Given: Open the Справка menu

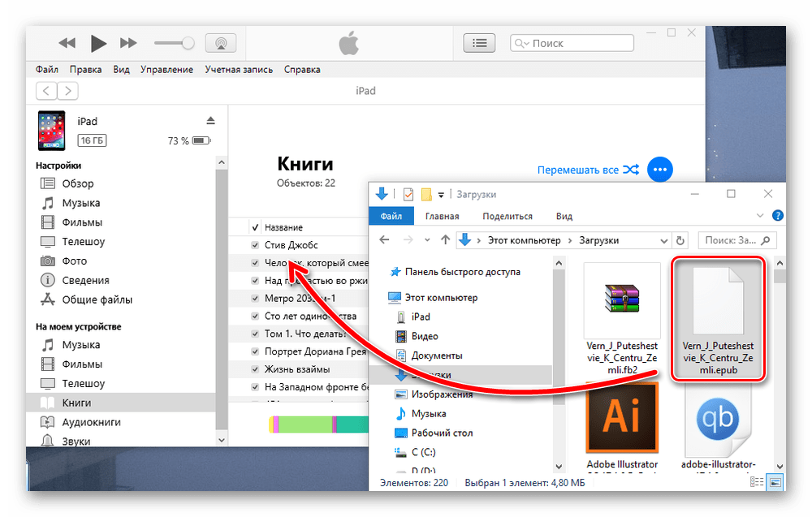Looking at the screenshot, I should coord(302,69).
